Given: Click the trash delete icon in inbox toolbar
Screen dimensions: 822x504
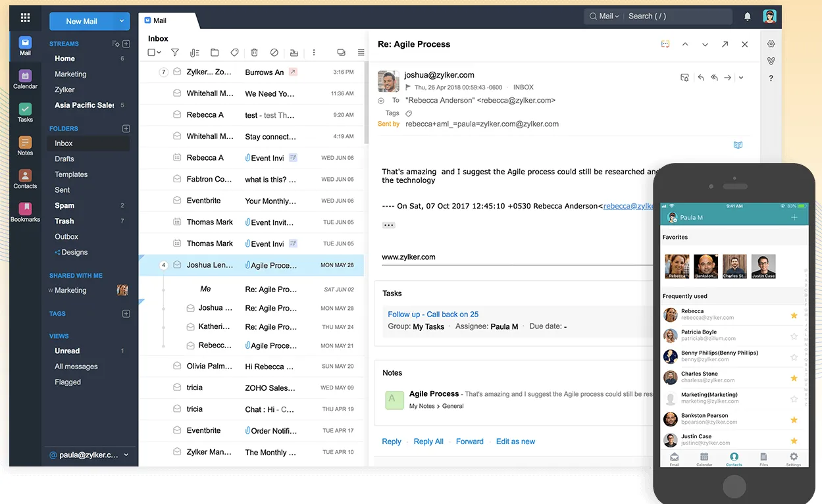Looking at the screenshot, I should click(254, 53).
